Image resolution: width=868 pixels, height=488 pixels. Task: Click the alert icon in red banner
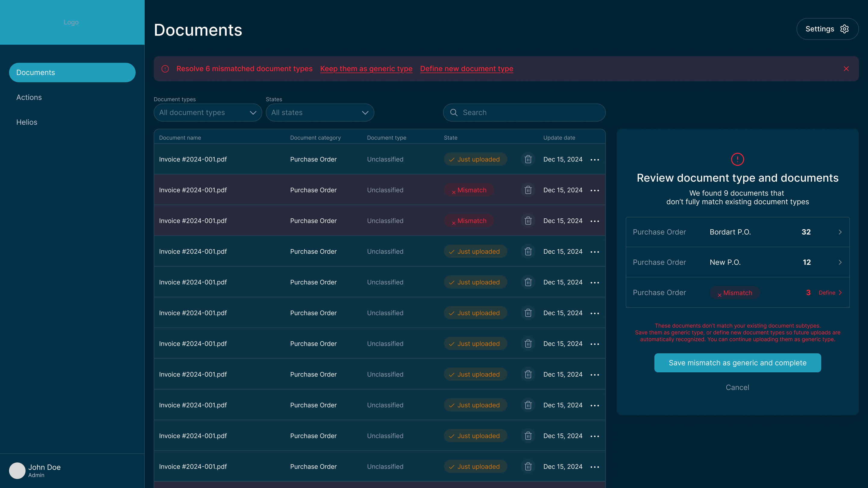pyautogui.click(x=165, y=69)
